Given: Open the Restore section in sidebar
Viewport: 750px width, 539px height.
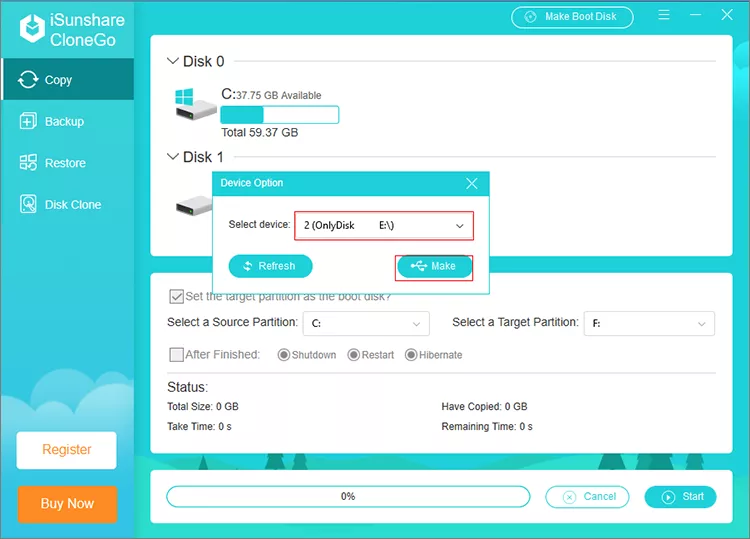Looking at the screenshot, I should pos(68,163).
